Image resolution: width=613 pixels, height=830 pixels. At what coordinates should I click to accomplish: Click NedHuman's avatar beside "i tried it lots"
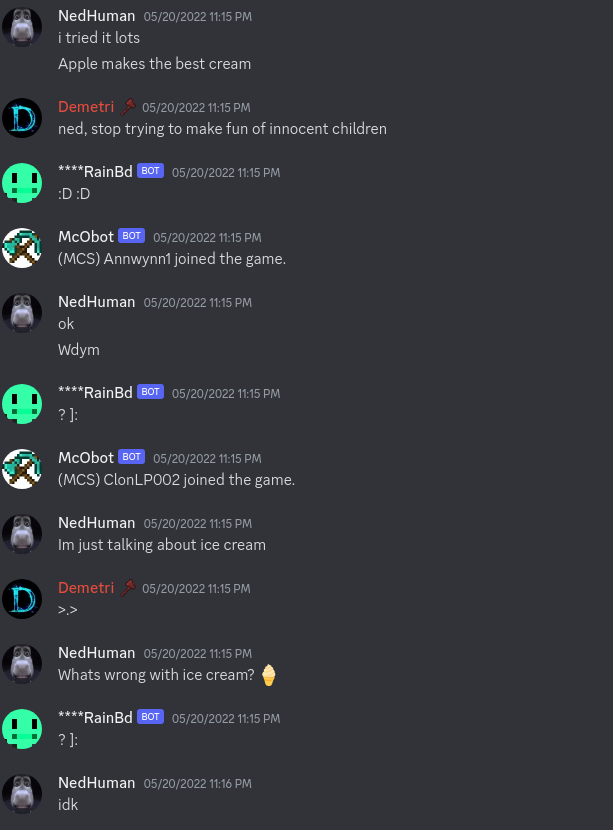click(x=22, y=27)
